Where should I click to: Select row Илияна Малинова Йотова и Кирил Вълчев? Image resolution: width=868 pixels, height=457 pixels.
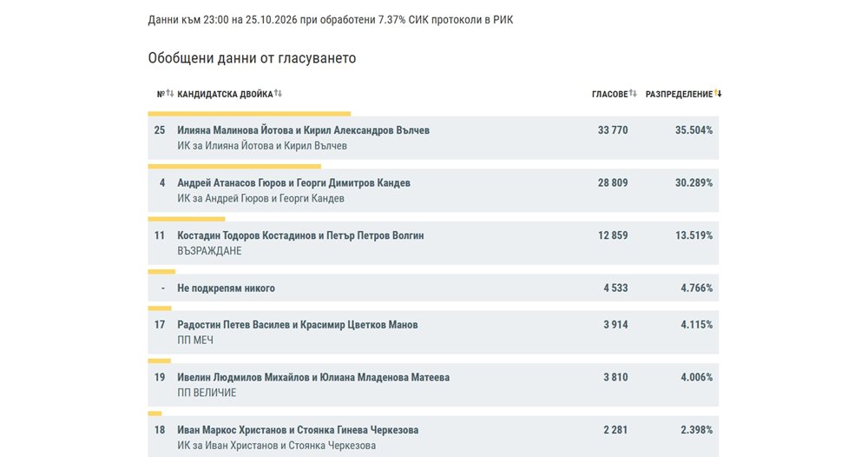[x=433, y=138]
